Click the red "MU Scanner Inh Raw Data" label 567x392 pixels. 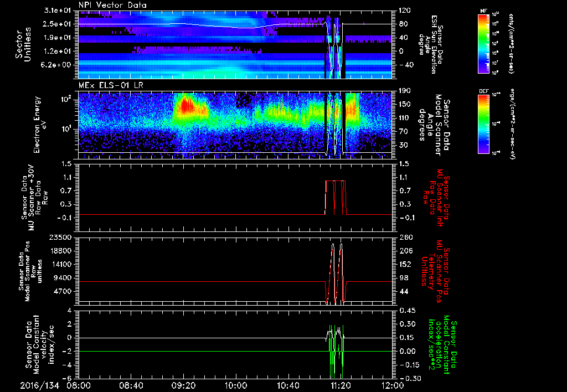pos(435,197)
